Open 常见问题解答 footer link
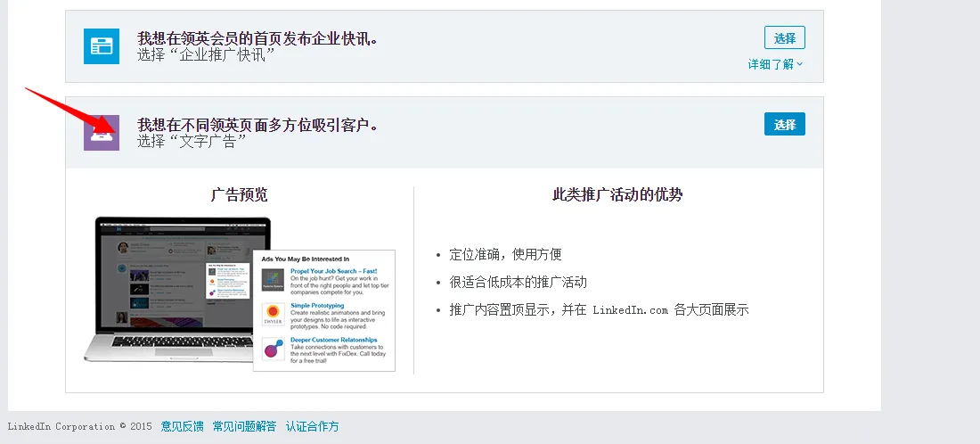Screen dimensions: 980x444 tap(244, 426)
